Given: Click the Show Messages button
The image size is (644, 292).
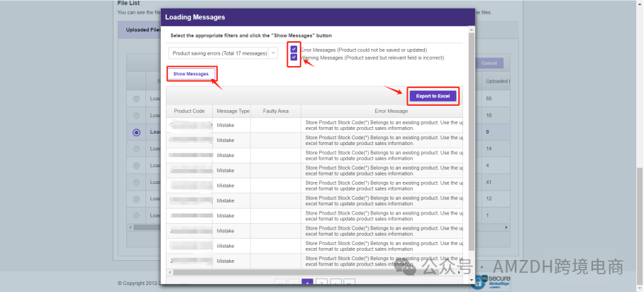Looking at the screenshot, I should point(191,74).
